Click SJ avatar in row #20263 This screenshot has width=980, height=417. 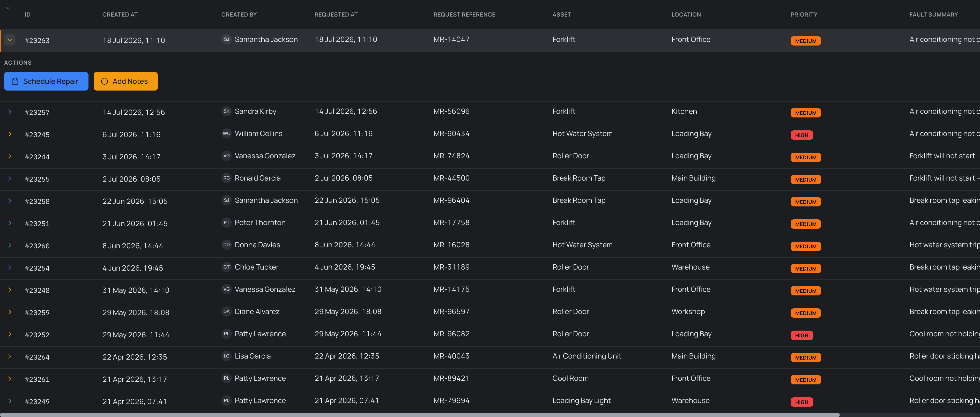(x=226, y=39)
